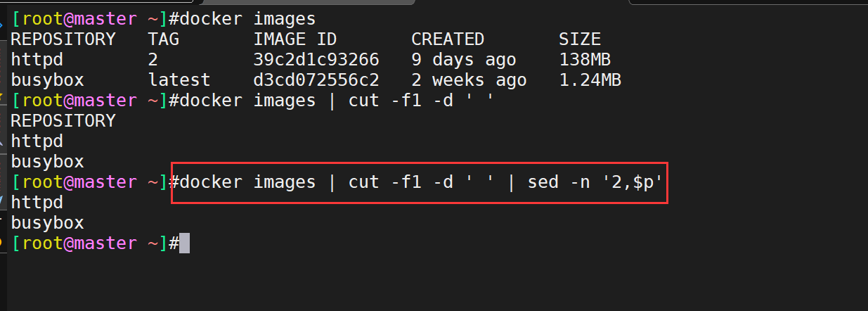The width and height of the screenshot is (868, 311).
Task: Click the sed -n '2,$p' portion of command
Action: (x=595, y=182)
